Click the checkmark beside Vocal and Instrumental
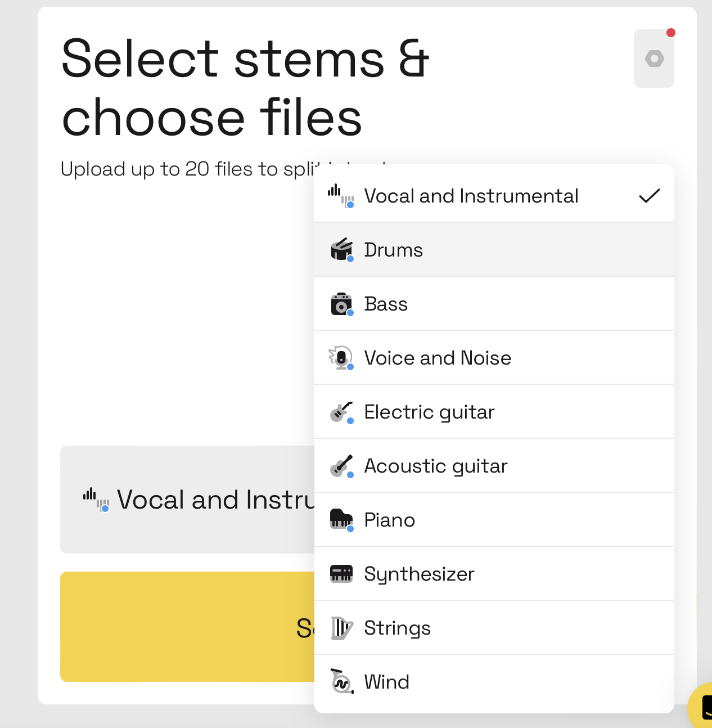Screen dimensions: 712x728 click(649, 196)
